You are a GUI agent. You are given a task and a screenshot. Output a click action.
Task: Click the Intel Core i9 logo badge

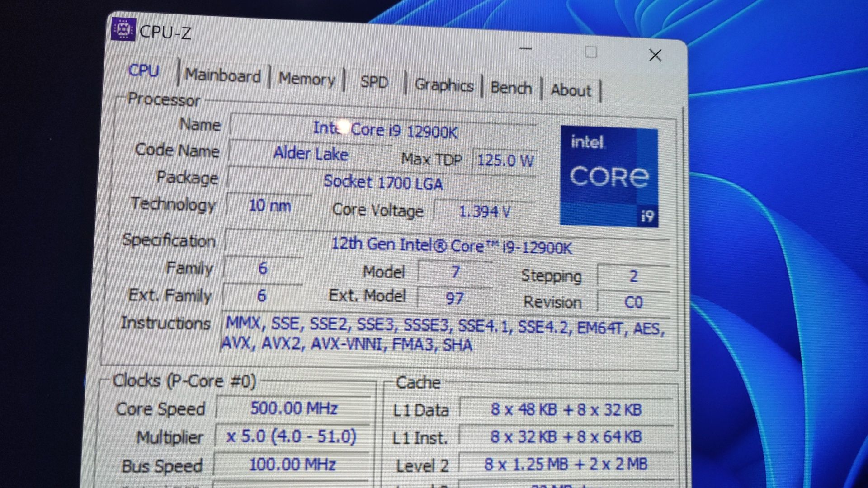point(609,176)
